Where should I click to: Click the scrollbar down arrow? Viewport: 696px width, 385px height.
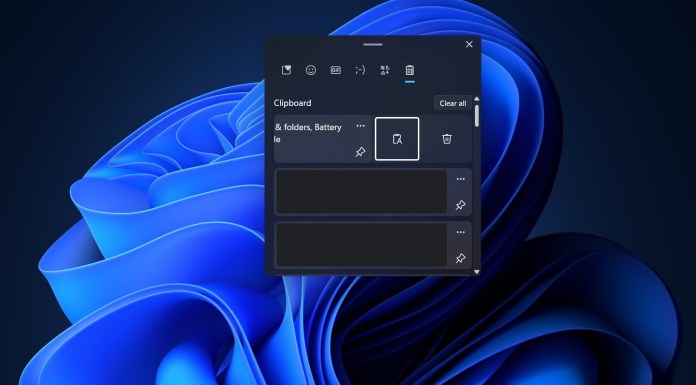click(x=477, y=271)
